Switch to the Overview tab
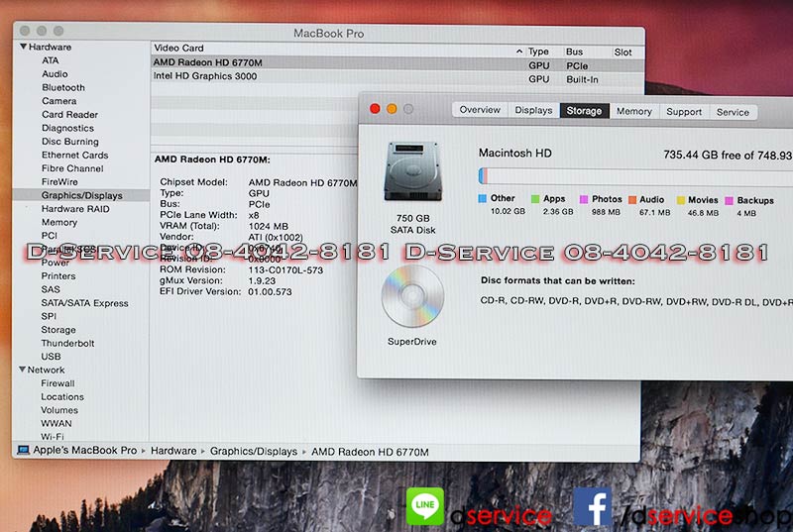793x532 pixels. click(x=480, y=110)
